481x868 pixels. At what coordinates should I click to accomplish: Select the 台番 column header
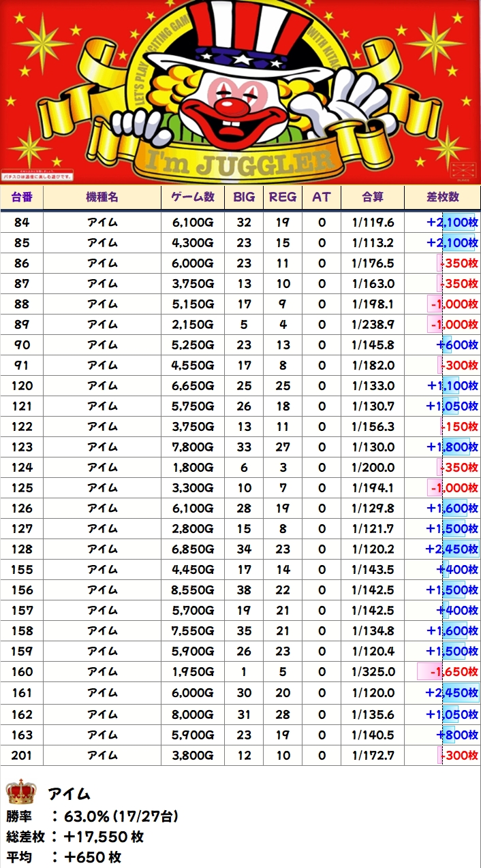22,197
